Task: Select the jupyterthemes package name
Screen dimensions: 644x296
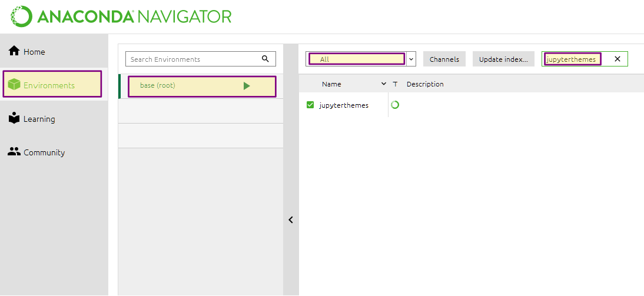Action: pos(344,105)
